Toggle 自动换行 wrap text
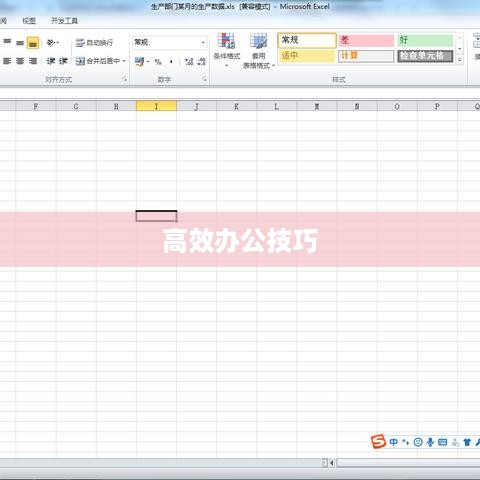 (x=94, y=43)
